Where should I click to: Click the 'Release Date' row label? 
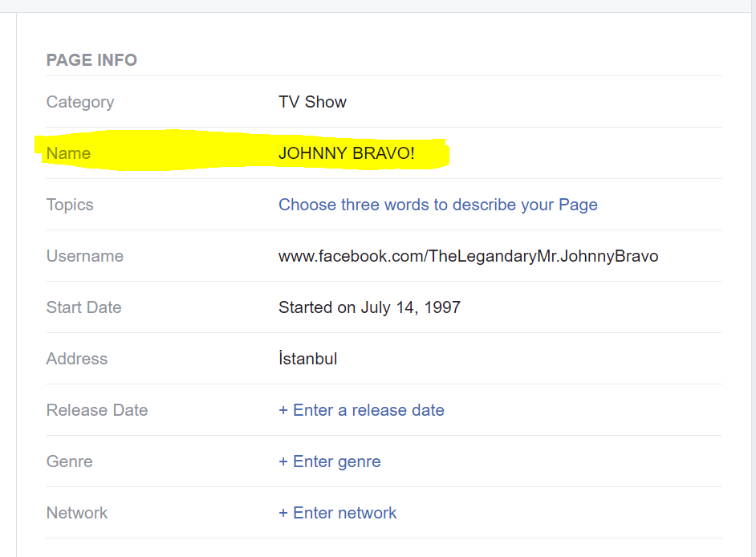point(97,410)
